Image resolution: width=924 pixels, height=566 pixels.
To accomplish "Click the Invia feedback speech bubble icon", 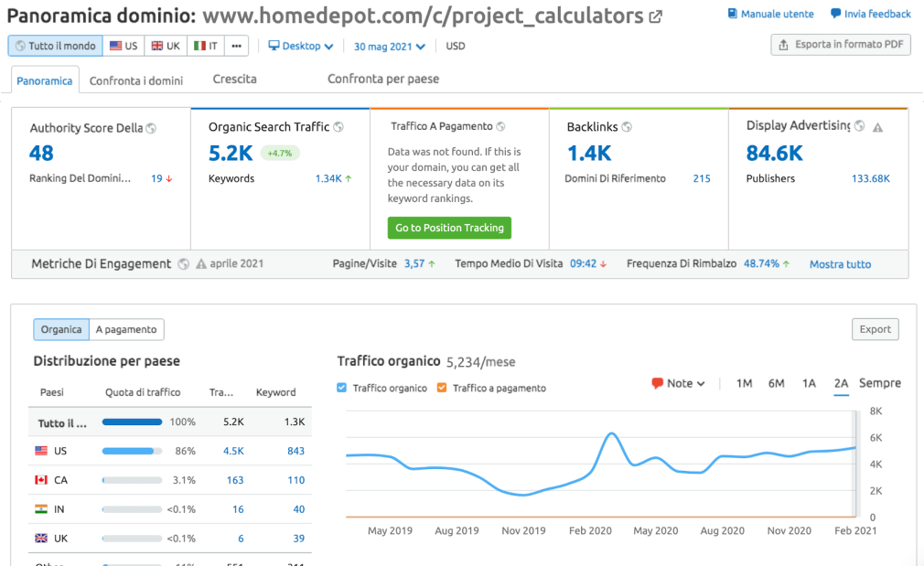I will [x=835, y=14].
